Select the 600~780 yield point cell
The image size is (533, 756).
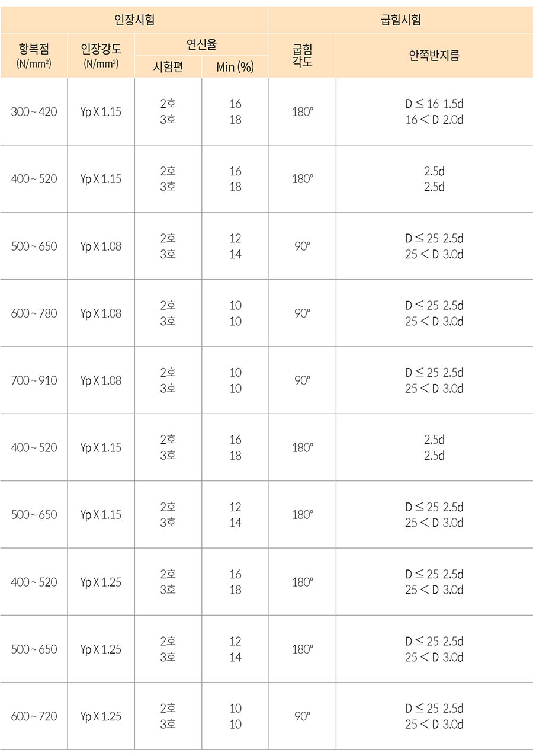pos(34,313)
